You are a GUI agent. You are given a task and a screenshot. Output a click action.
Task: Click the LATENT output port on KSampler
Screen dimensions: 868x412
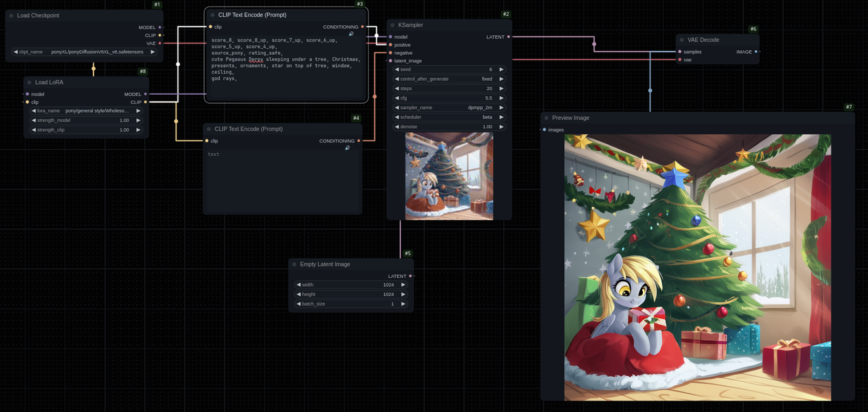[509, 37]
